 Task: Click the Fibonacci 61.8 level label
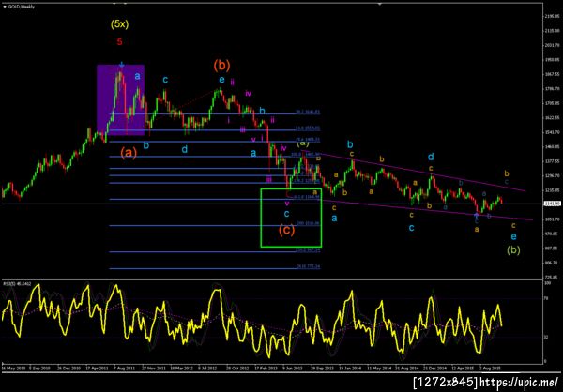click(x=308, y=128)
